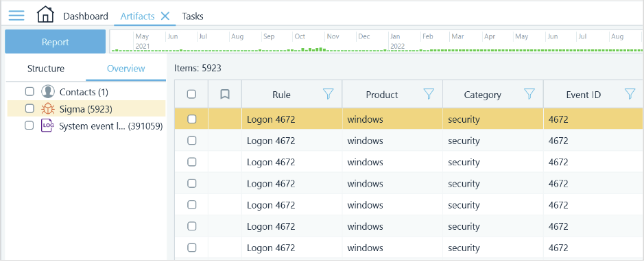The width and height of the screenshot is (644, 262).
Task: Tick the System event log checkbox
Action: [x=29, y=126]
